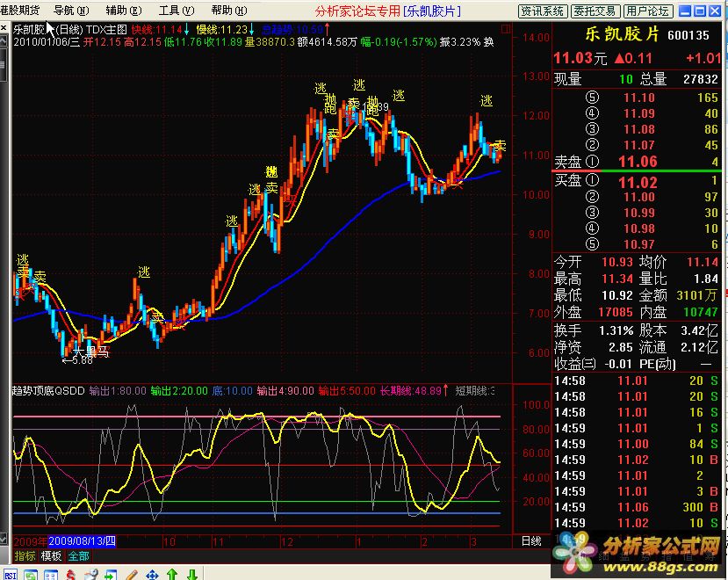The image size is (728, 580).
Task: Click the green arrow page toolbar icon
Action: [x=111, y=576]
